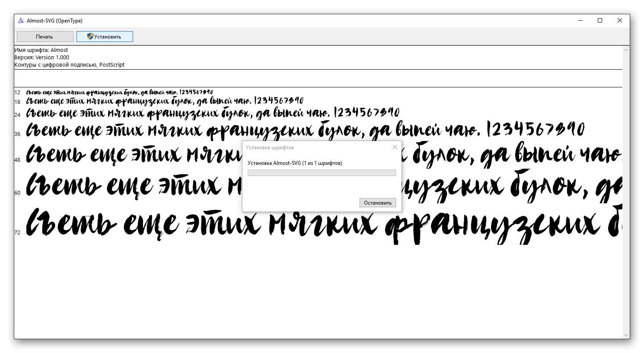
Task: Click the 24 point sample line
Action: pos(213,113)
